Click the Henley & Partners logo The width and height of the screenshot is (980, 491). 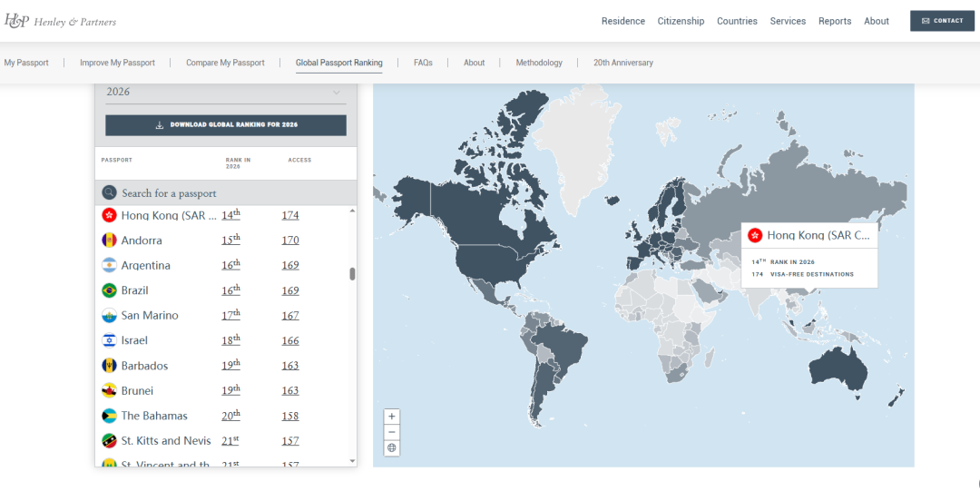60,21
